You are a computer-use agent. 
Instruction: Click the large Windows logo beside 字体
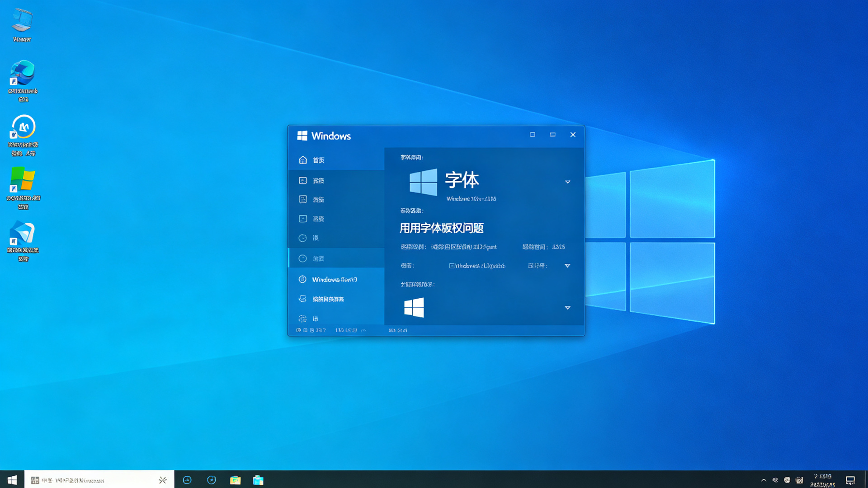[x=423, y=182]
